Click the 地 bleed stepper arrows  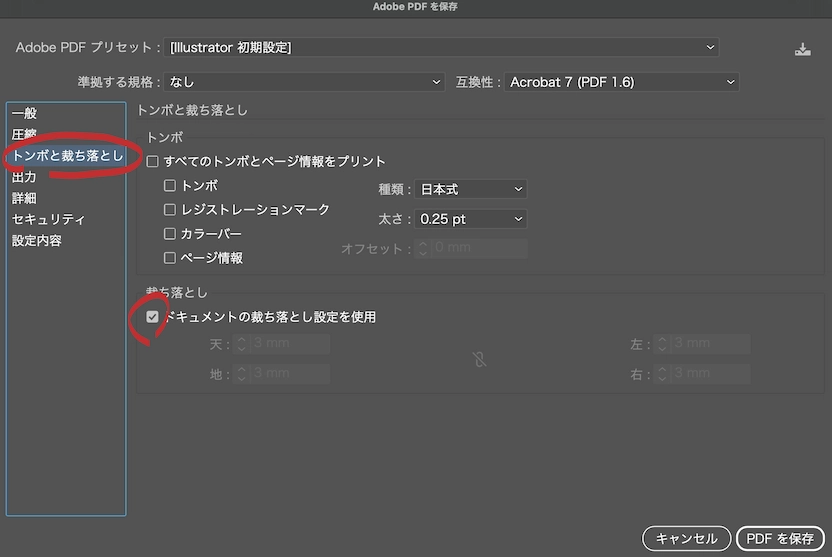coord(241,374)
